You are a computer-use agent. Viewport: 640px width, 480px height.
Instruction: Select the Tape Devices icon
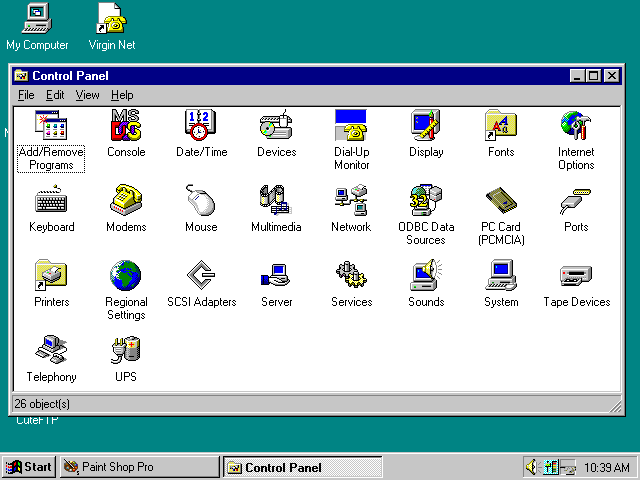(576, 276)
